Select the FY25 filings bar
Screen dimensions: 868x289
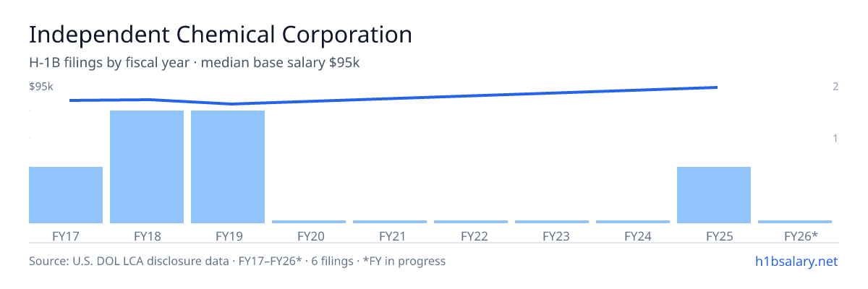(x=714, y=195)
